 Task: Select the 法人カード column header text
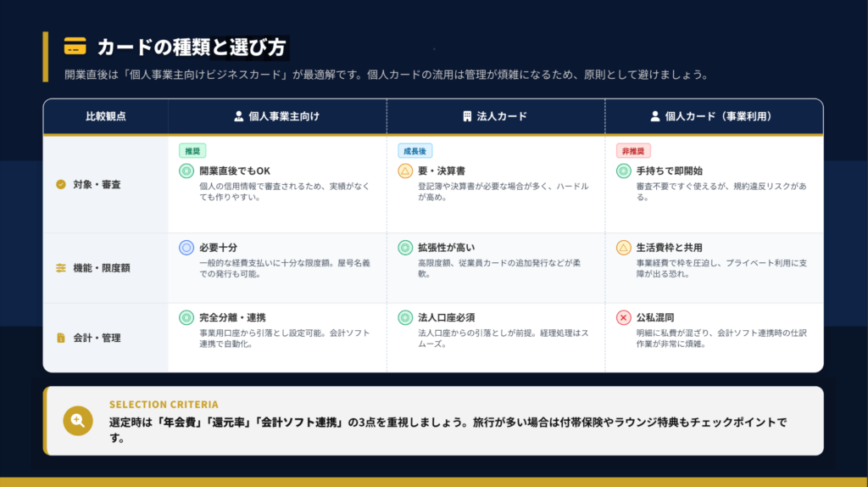[x=503, y=116]
